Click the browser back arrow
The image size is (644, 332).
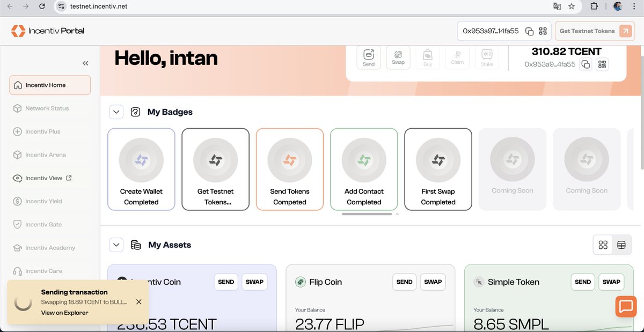pyautogui.click(x=10, y=6)
